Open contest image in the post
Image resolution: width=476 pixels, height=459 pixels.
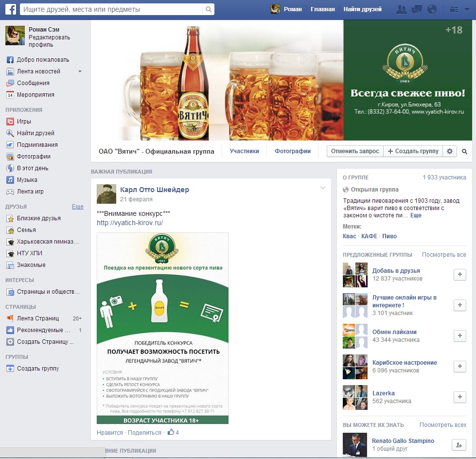[162, 328]
